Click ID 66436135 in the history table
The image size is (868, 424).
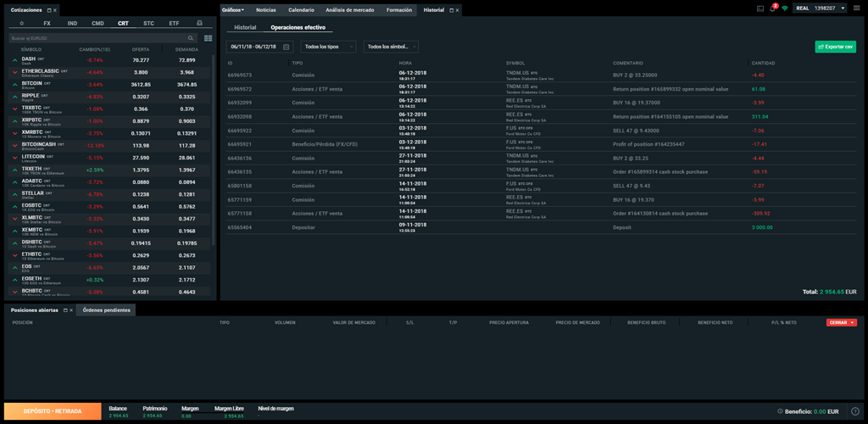point(240,171)
